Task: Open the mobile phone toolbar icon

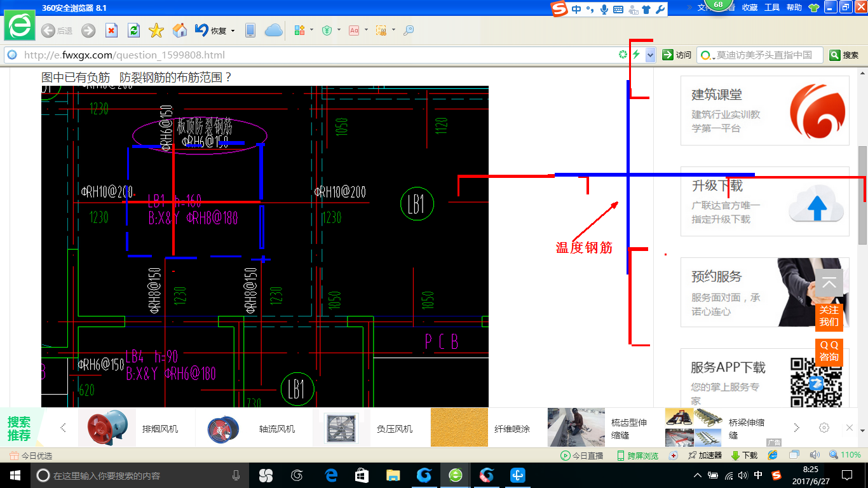Action: coord(250,30)
